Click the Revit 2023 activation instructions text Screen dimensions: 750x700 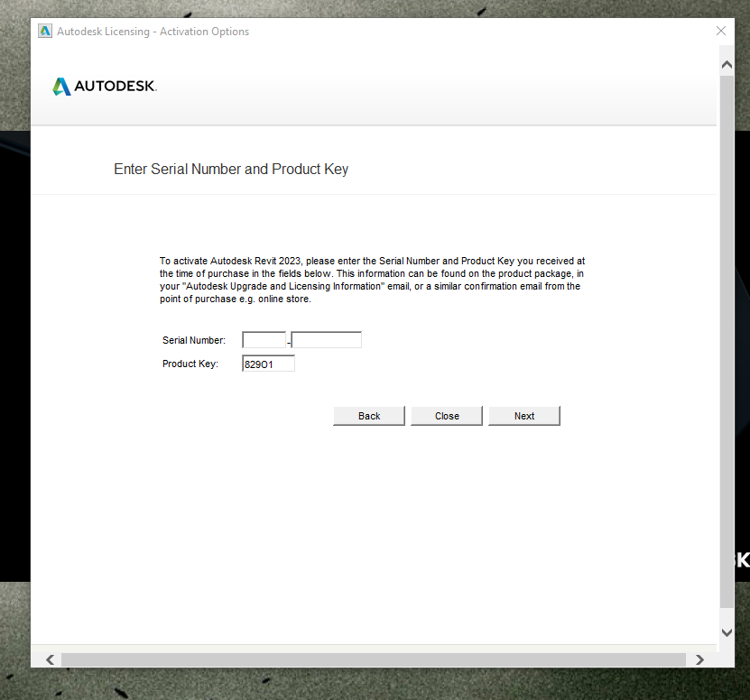point(372,280)
